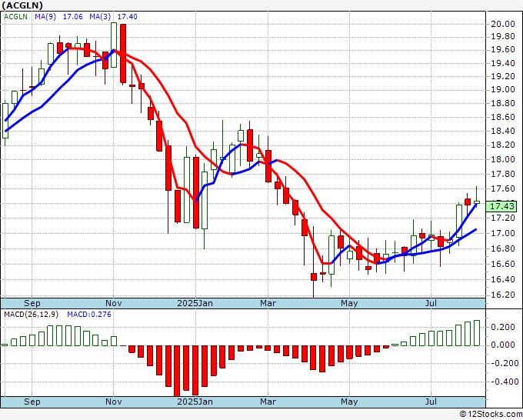Viewport: 523px width, 420px height.
Task: Open the 12Stocks.com copyright link
Action: [491, 415]
